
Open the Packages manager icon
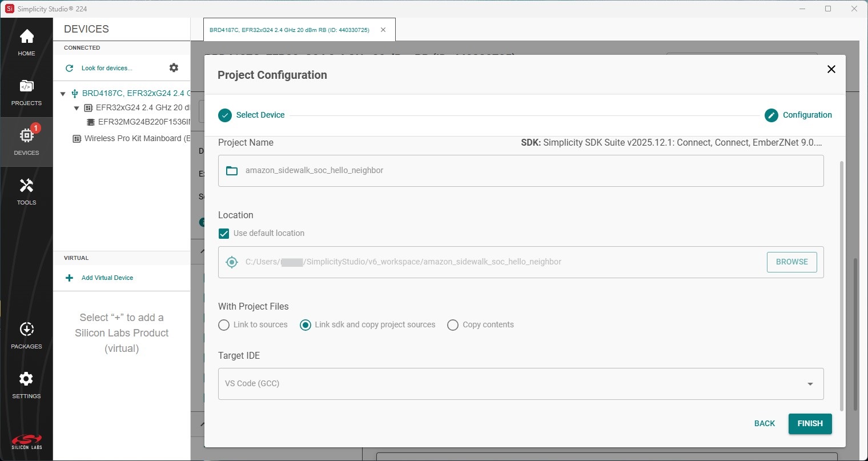[x=26, y=335]
